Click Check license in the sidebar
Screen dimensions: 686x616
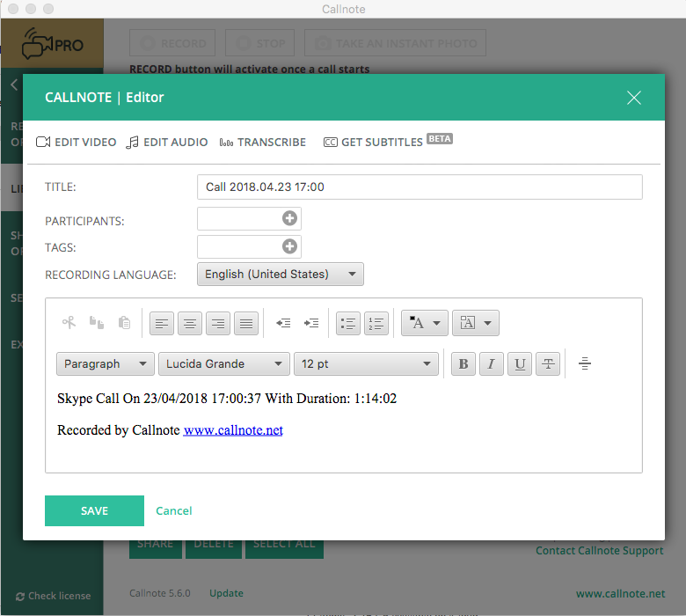tap(54, 596)
